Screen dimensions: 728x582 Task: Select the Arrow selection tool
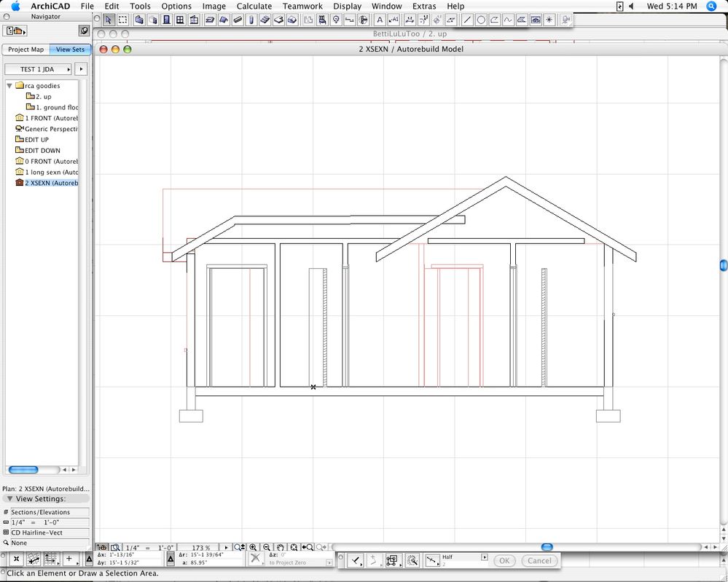[108, 20]
